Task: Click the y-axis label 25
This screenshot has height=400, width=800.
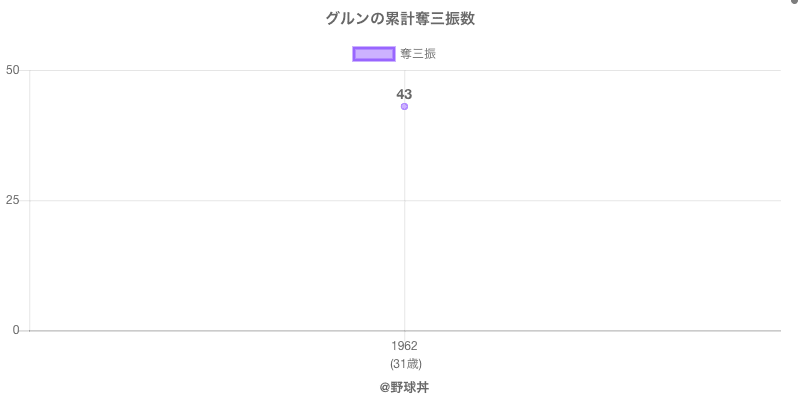Action: coord(13,200)
